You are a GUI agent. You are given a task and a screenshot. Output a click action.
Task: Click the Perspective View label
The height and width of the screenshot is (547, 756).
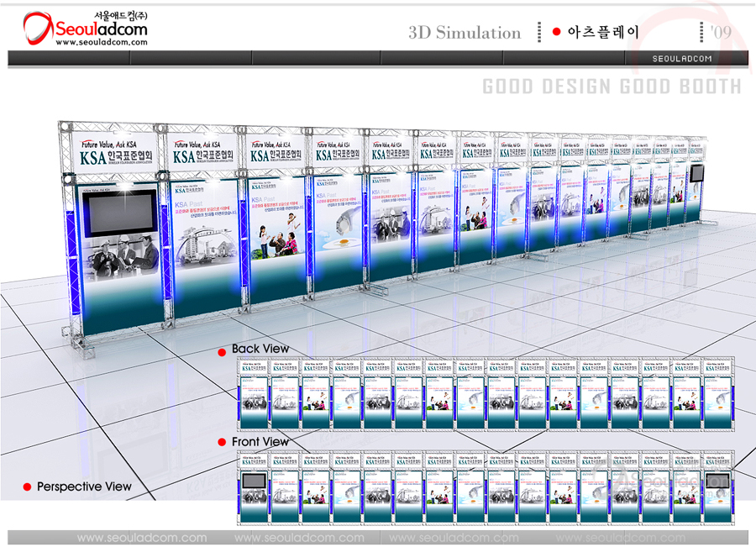pyautogui.click(x=84, y=487)
